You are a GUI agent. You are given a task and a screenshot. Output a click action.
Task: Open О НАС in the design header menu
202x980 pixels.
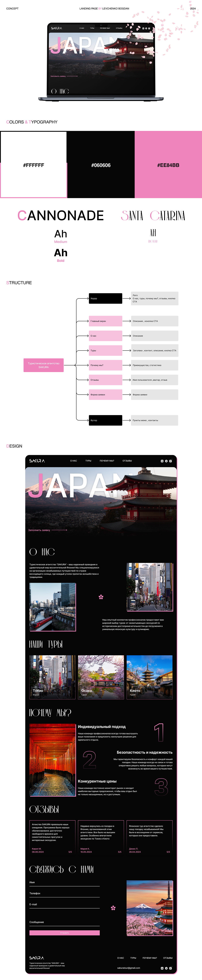click(74, 461)
